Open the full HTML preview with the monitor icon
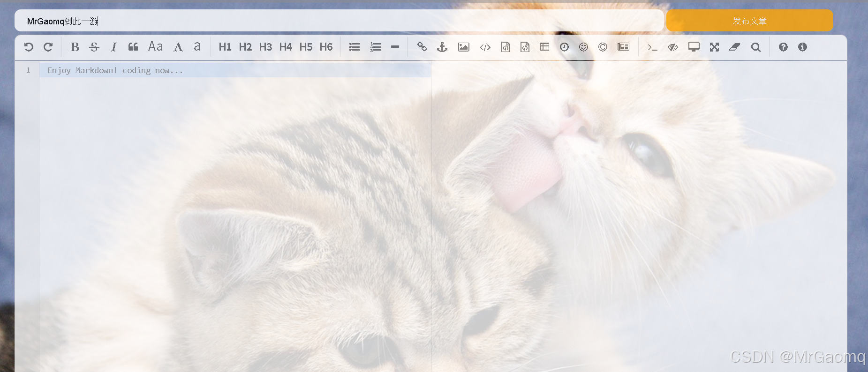Image resolution: width=868 pixels, height=372 pixels. pos(694,47)
